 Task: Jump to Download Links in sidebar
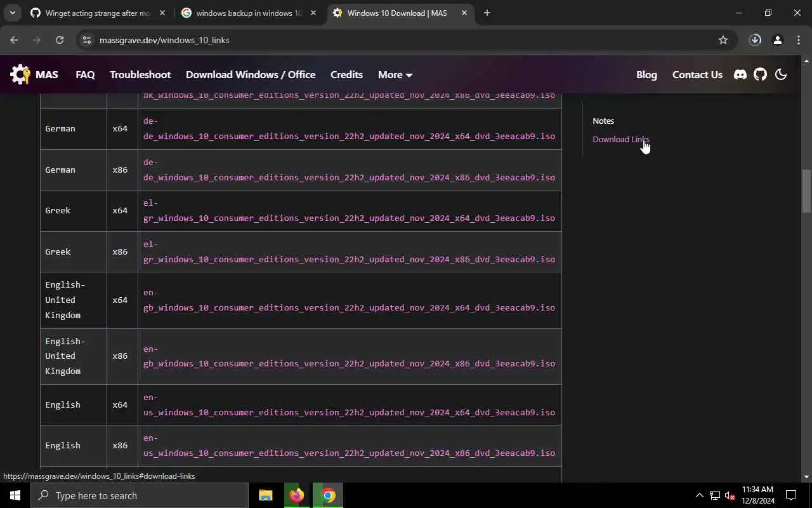[x=621, y=139]
